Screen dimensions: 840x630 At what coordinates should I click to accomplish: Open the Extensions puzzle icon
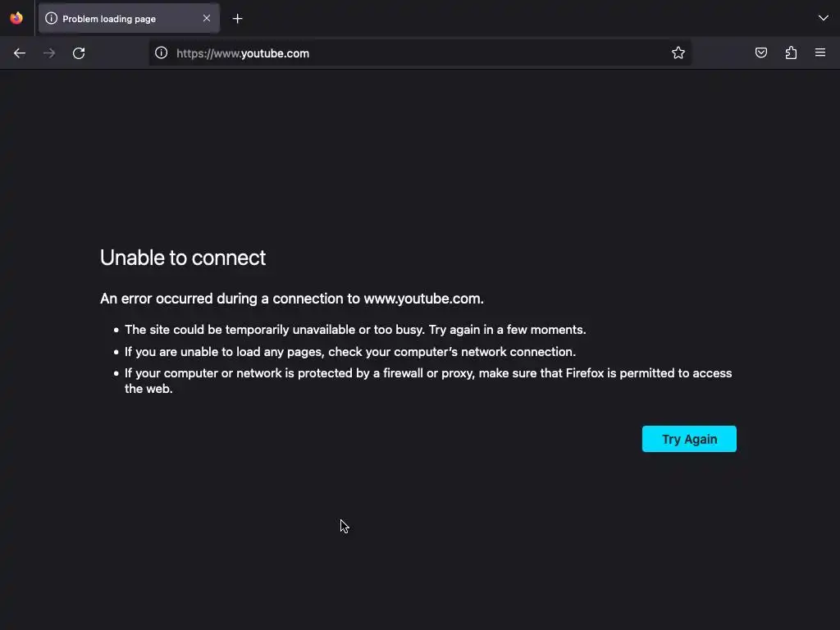coord(791,52)
